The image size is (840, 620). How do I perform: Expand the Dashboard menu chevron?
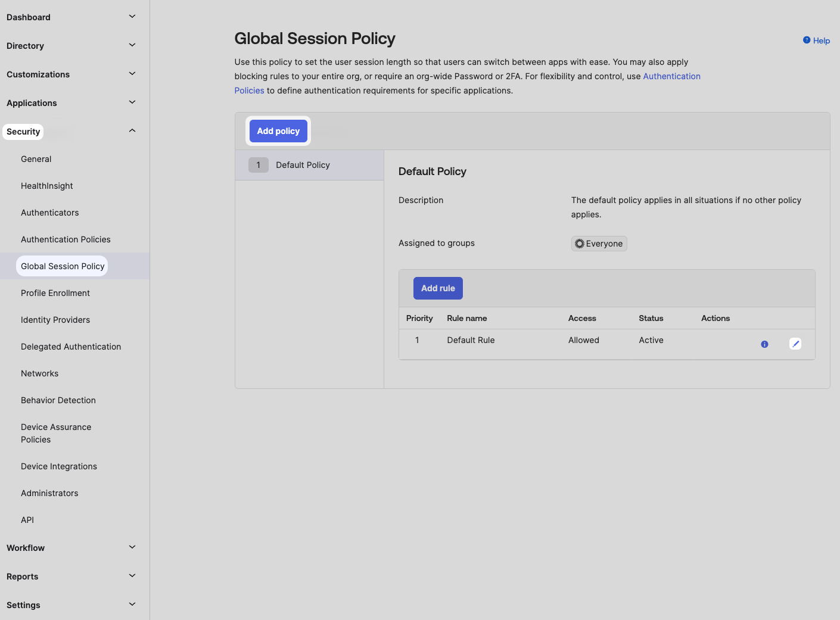coord(132,17)
